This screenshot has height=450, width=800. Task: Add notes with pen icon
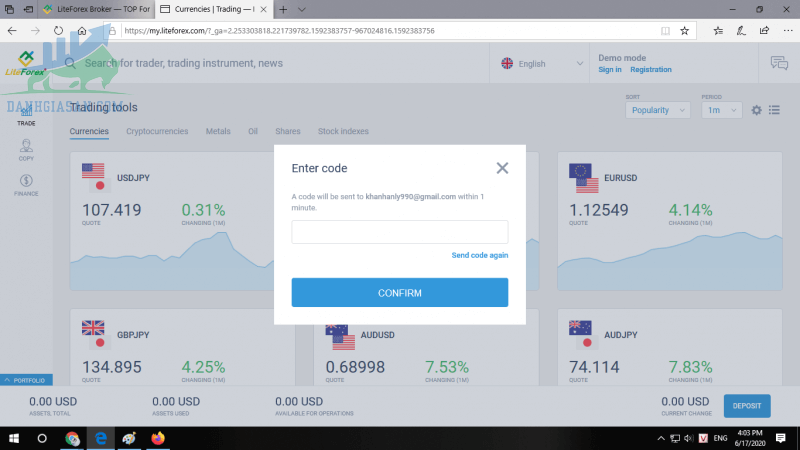click(x=741, y=31)
